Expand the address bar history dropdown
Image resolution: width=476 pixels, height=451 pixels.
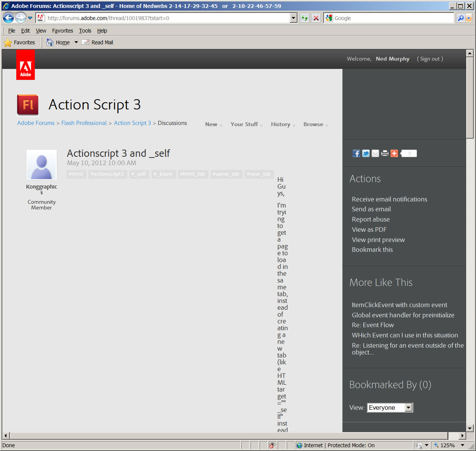(293, 18)
